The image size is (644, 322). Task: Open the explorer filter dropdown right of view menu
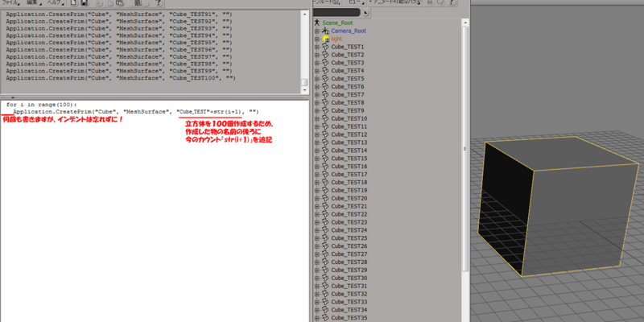[395, 2]
